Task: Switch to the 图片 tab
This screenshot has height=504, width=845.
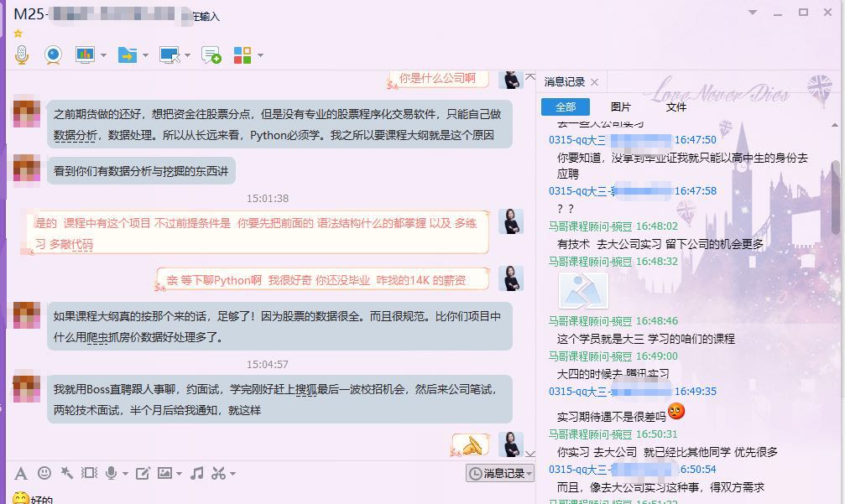Action: [x=621, y=107]
